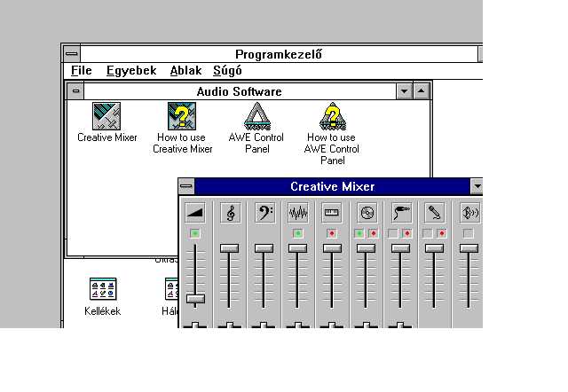Toggle the green checkbox under the wave icon
The width and height of the screenshot is (568, 392).
298,233
